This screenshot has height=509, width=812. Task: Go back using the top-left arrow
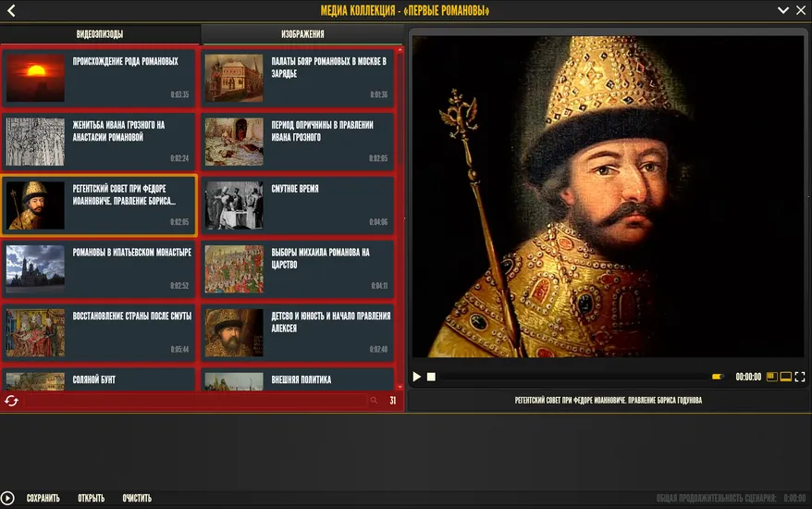[11, 11]
